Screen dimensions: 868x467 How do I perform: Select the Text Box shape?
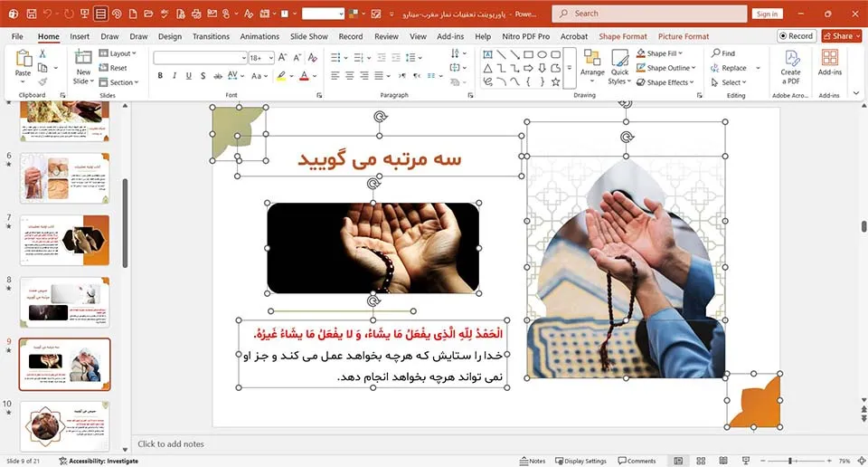tap(487, 54)
